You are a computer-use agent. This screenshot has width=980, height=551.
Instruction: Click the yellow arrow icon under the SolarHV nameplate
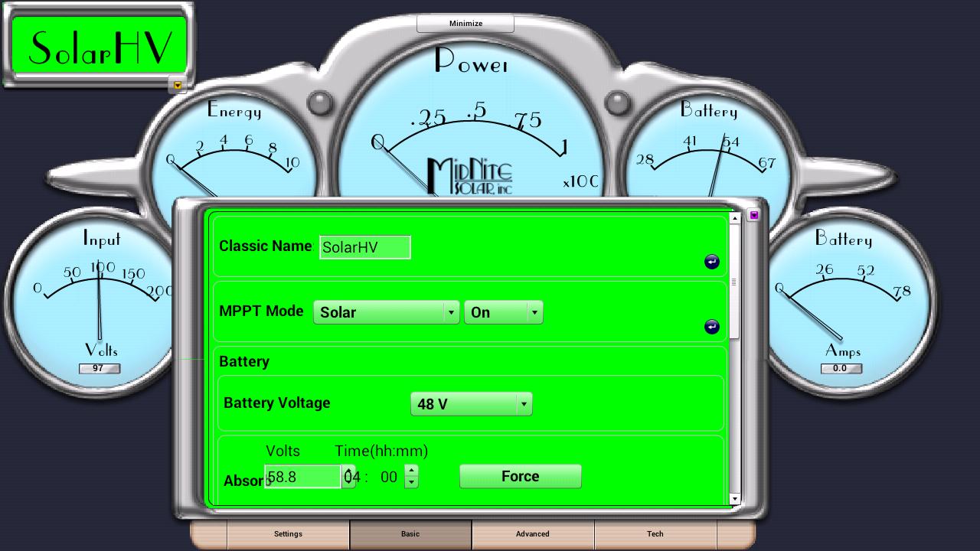tap(177, 86)
